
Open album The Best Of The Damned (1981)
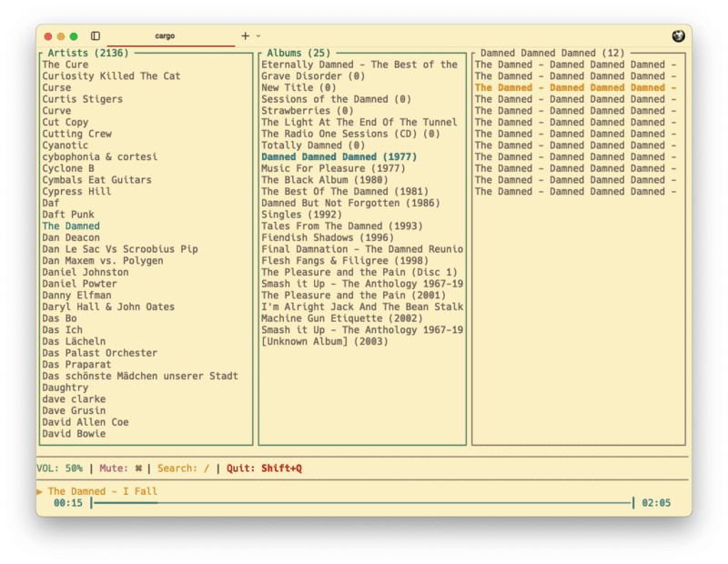pos(345,192)
